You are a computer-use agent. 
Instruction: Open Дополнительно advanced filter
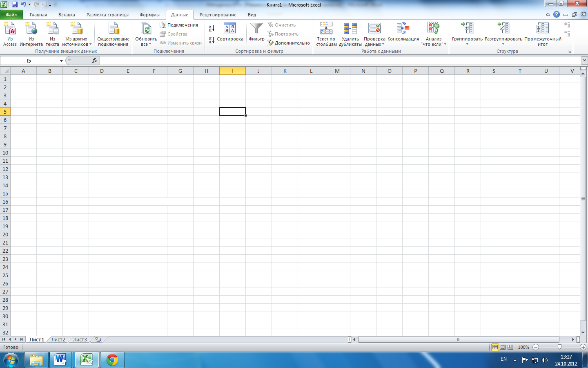point(289,43)
